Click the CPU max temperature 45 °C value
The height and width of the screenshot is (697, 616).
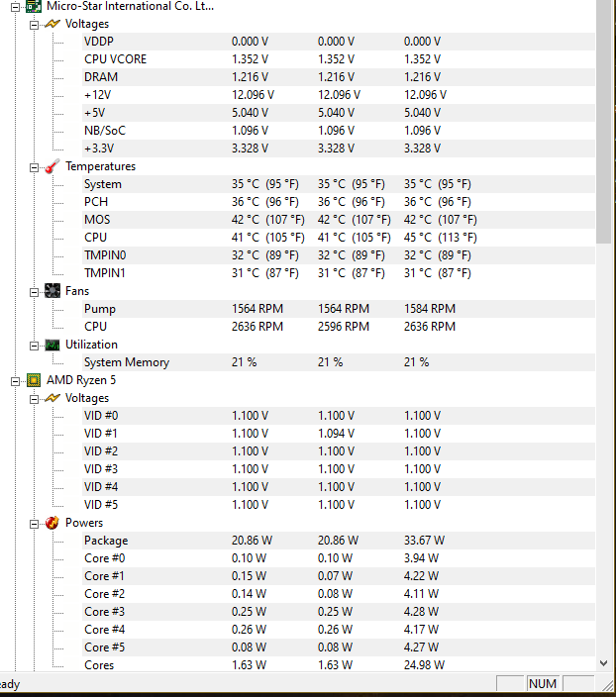coord(440,238)
